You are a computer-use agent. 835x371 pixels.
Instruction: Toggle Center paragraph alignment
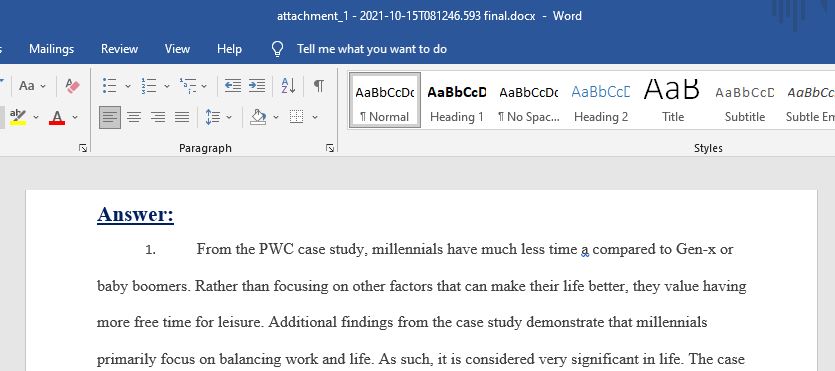coord(134,117)
